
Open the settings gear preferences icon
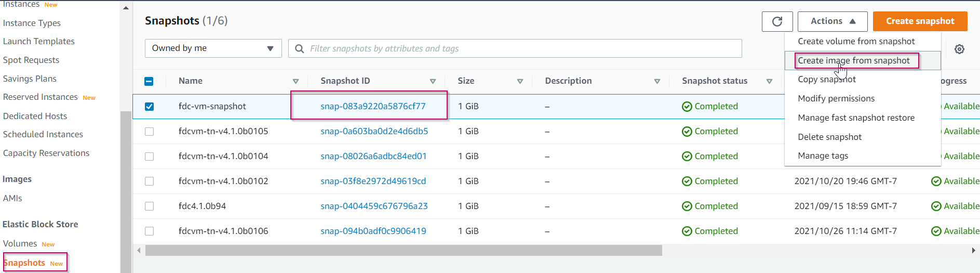(959, 49)
